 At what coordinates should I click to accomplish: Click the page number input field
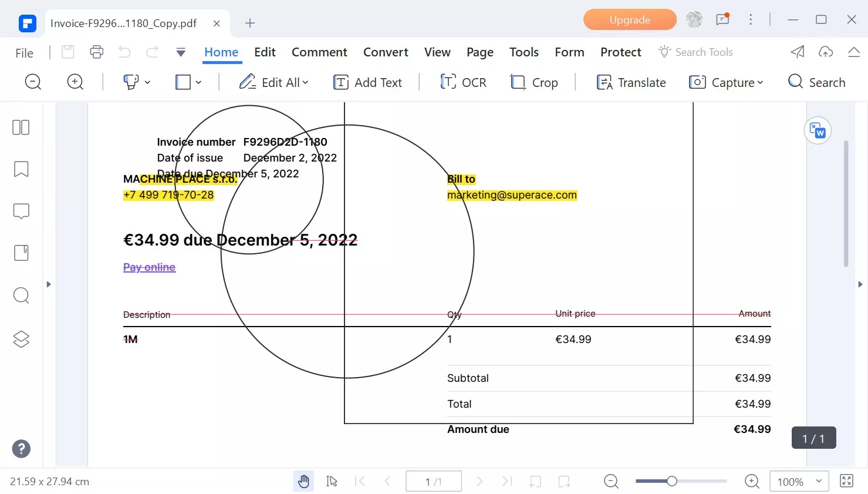click(434, 481)
